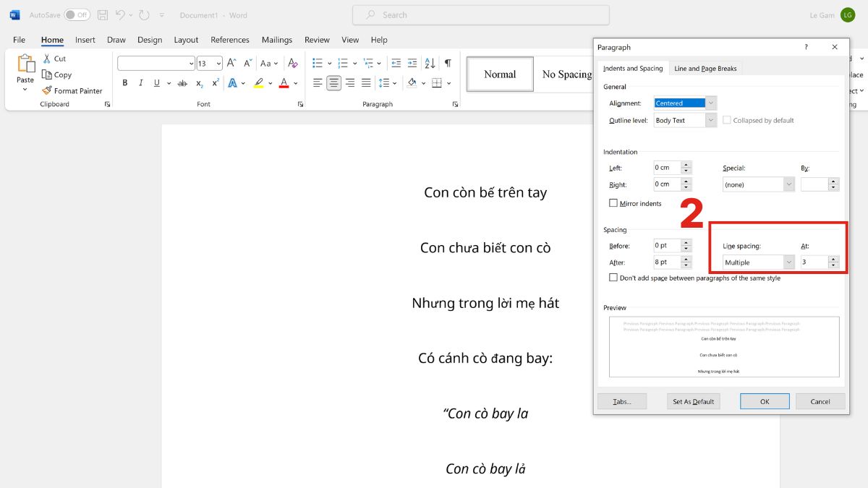Align text right in ribbon
The image size is (868, 488).
click(x=350, y=83)
